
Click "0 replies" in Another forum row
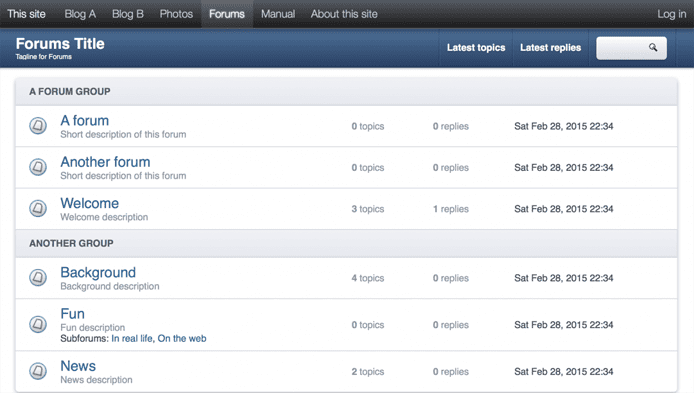[x=451, y=168]
